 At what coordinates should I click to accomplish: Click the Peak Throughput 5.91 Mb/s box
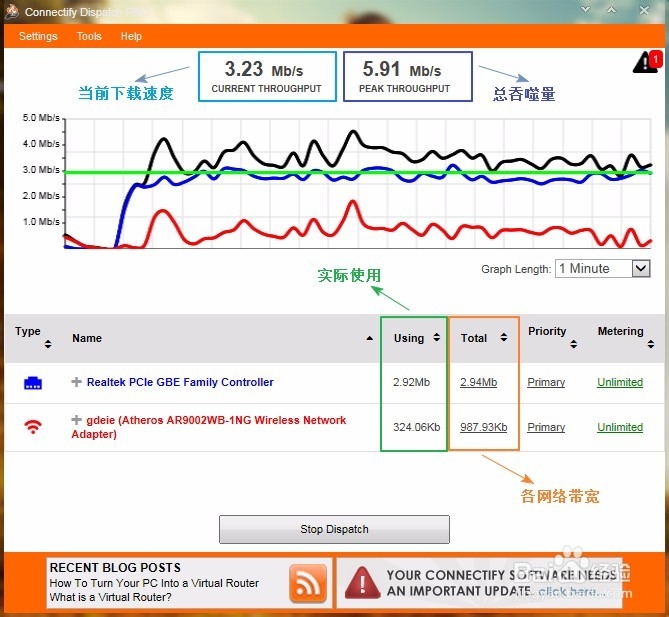click(x=407, y=77)
